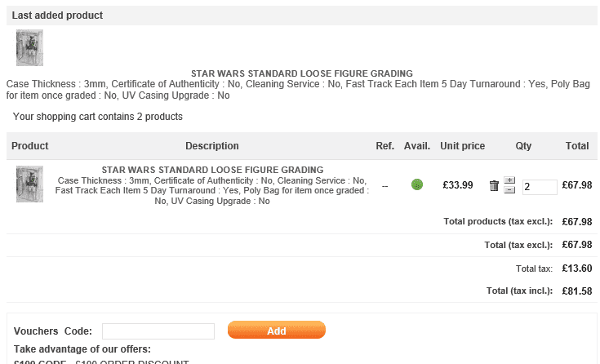
Task: Click the green availability indicator
Action: pos(417,185)
